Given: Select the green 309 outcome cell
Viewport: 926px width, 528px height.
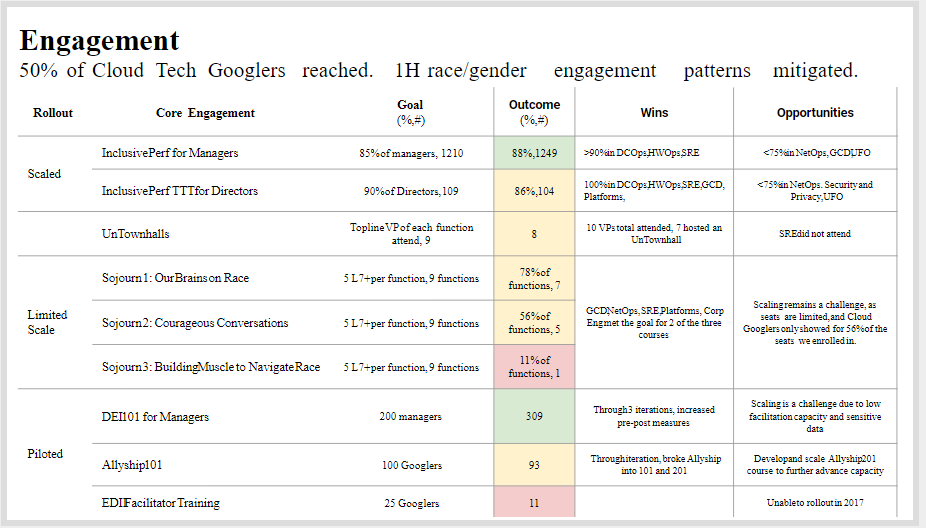Looking at the screenshot, I should (x=534, y=416).
